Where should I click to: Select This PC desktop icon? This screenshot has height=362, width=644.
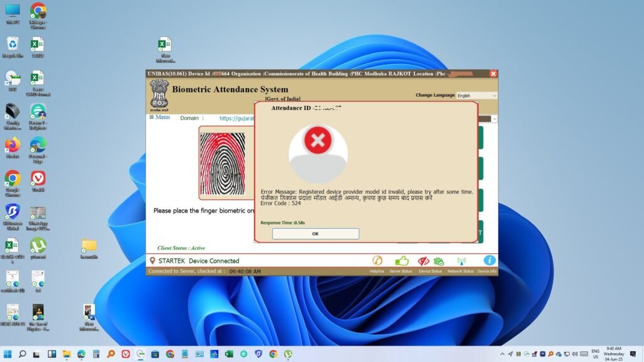13,14
